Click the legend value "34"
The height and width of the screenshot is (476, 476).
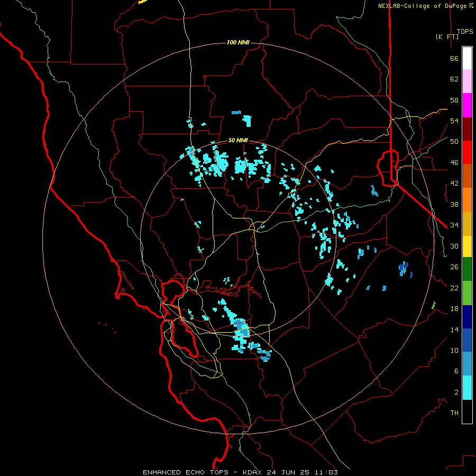pyautogui.click(x=454, y=225)
